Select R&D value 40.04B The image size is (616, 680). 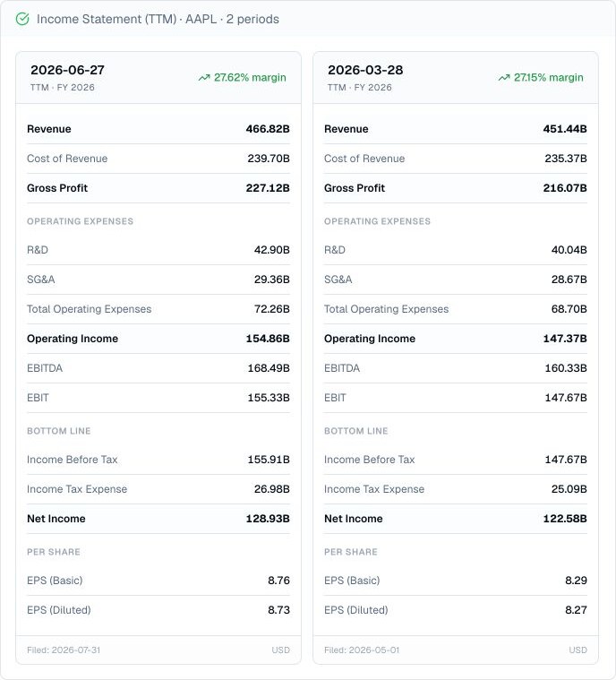[569, 250]
